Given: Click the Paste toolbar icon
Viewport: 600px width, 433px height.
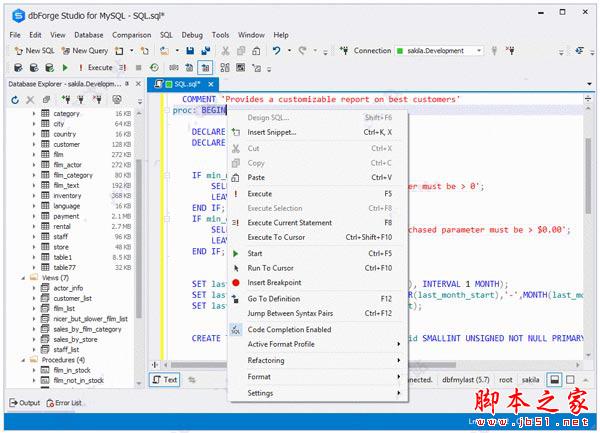Looking at the screenshot, I should [256, 50].
